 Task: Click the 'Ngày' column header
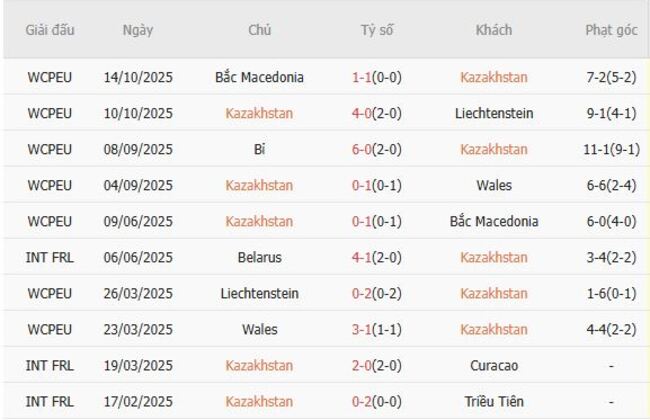(x=138, y=30)
